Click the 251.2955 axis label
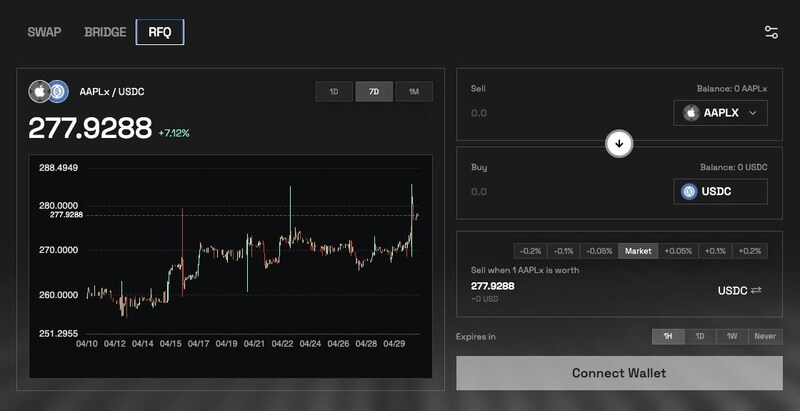The height and width of the screenshot is (411, 800). click(59, 333)
